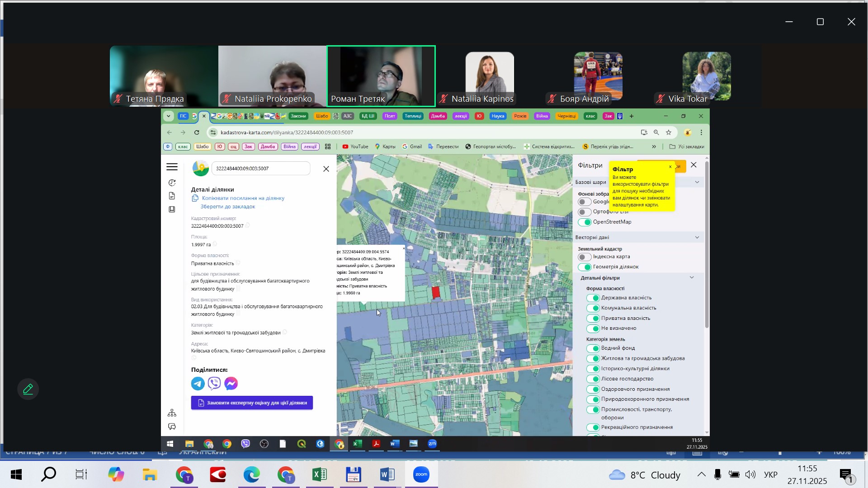Click the Viber share icon
This screenshot has height=488, width=868.
tap(214, 384)
